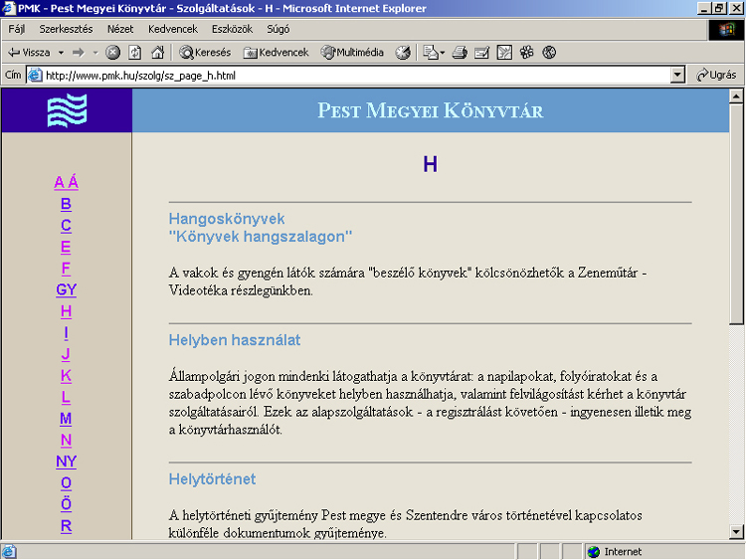Click the scrollbar down arrow
The height and width of the screenshot is (560, 746).
click(736, 532)
